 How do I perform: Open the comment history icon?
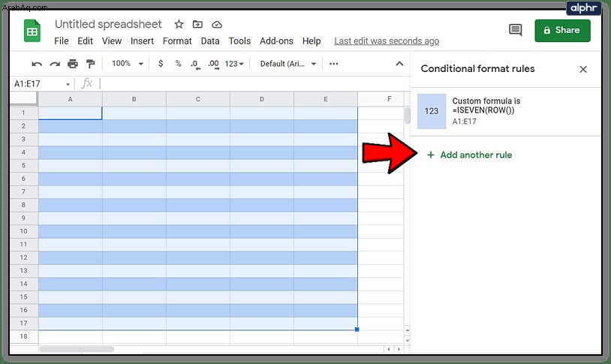pyautogui.click(x=515, y=30)
